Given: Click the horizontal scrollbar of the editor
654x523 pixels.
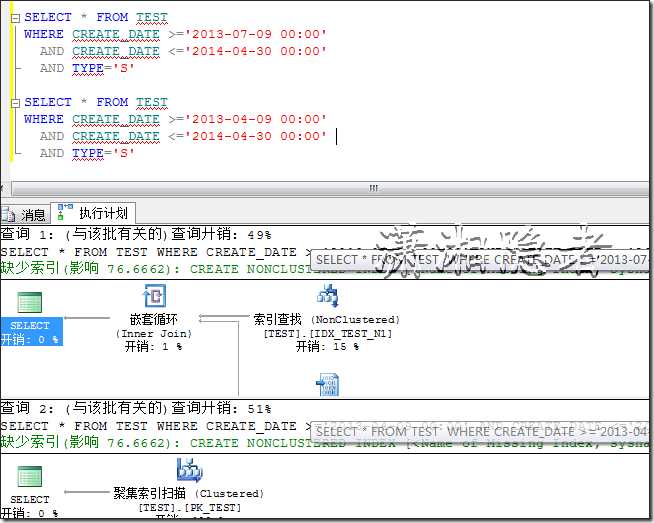Looking at the screenshot, I should tap(330, 189).
